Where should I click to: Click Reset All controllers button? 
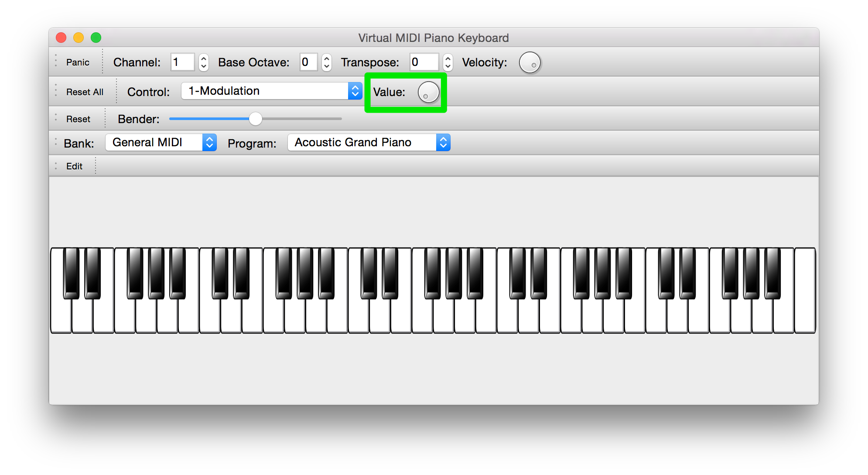click(x=85, y=92)
